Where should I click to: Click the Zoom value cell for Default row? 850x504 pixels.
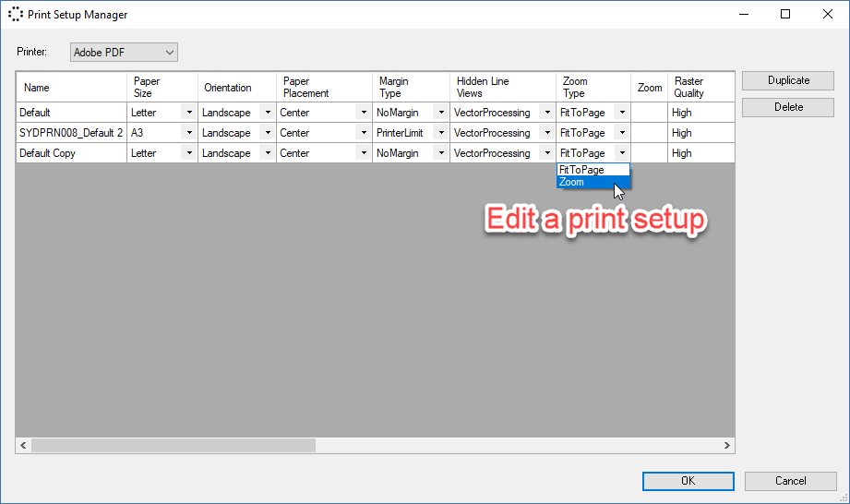coord(650,113)
